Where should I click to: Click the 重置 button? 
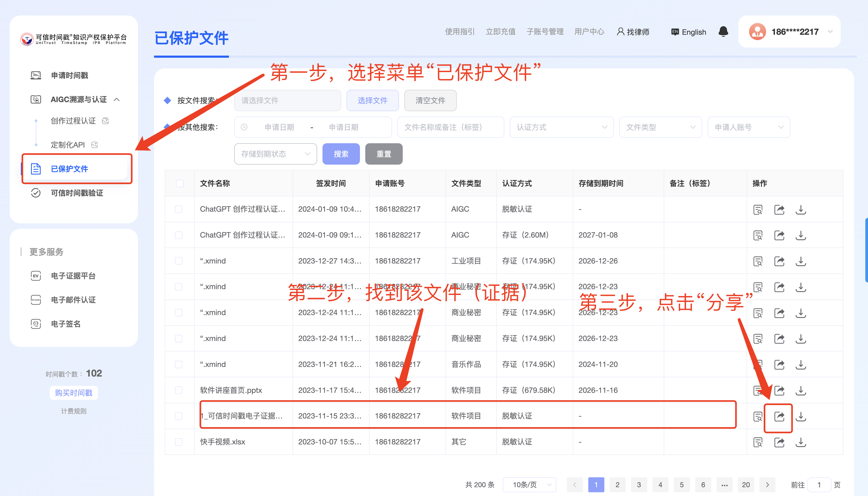pyautogui.click(x=384, y=154)
